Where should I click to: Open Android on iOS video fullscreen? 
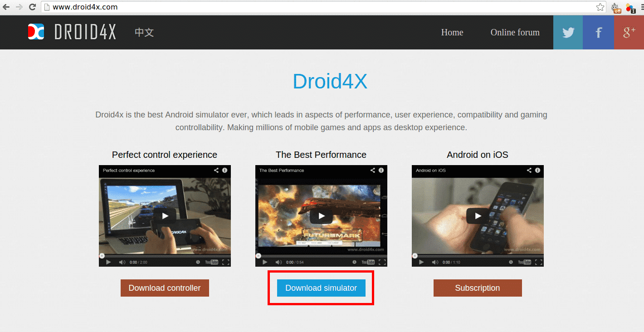pyautogui.click(x=538, y=262)
